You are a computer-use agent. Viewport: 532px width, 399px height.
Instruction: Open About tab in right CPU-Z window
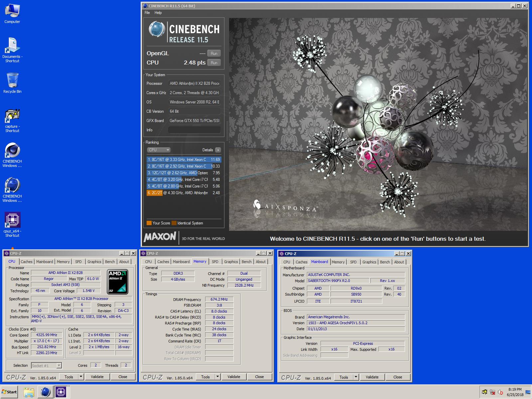(399, 262)
